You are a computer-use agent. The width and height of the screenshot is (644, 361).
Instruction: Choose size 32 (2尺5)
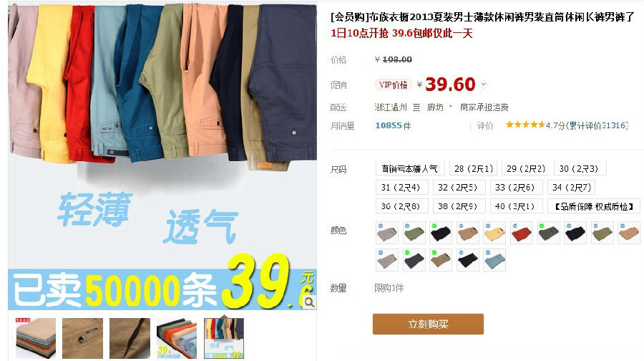pyautogui.click(x=457, y=188)
